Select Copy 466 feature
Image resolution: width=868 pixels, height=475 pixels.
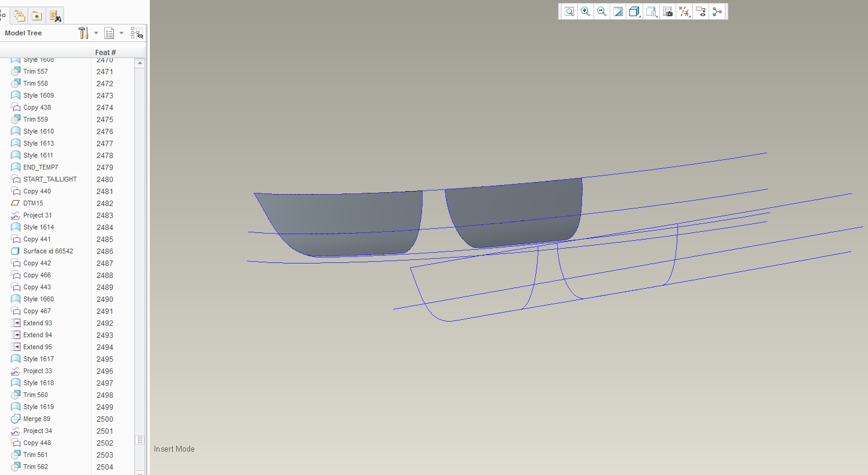pos(37,275)
